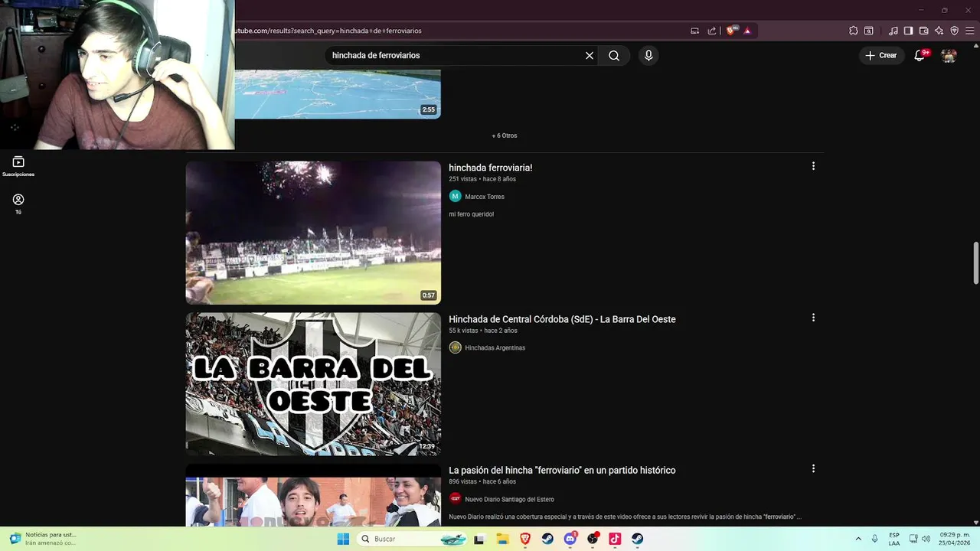Click the share page icon in address bar
The image size is (980, 551).
(712, 31)
